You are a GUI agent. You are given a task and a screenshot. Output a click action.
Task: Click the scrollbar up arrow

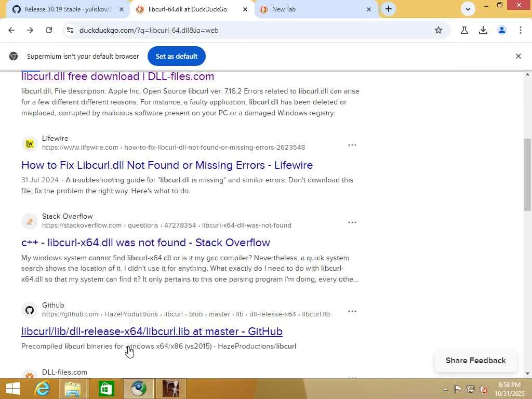click(527, 75)
